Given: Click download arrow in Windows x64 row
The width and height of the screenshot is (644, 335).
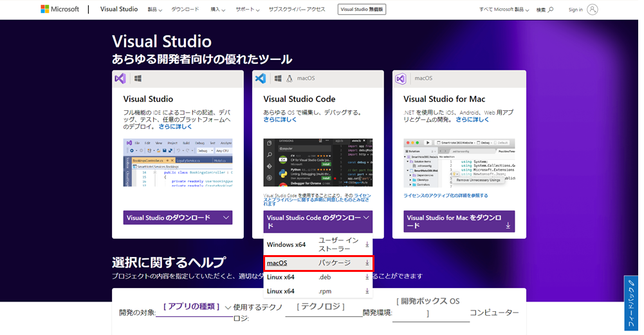Looking at the screenshot, I should [367, 245].
